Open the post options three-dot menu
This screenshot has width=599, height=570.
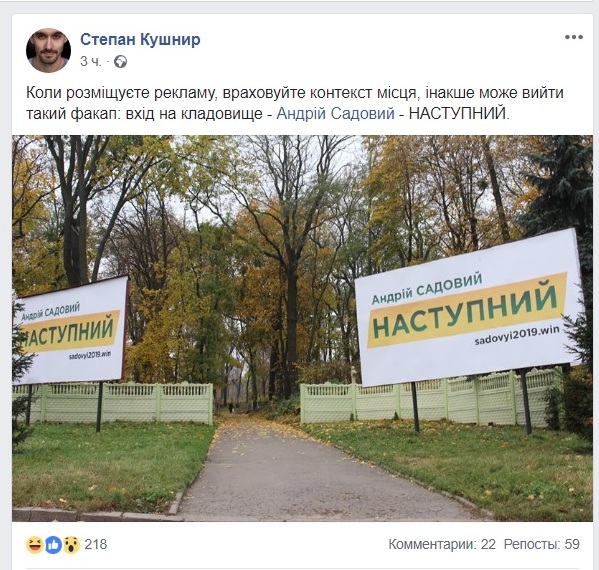click(x=574, y=37)
